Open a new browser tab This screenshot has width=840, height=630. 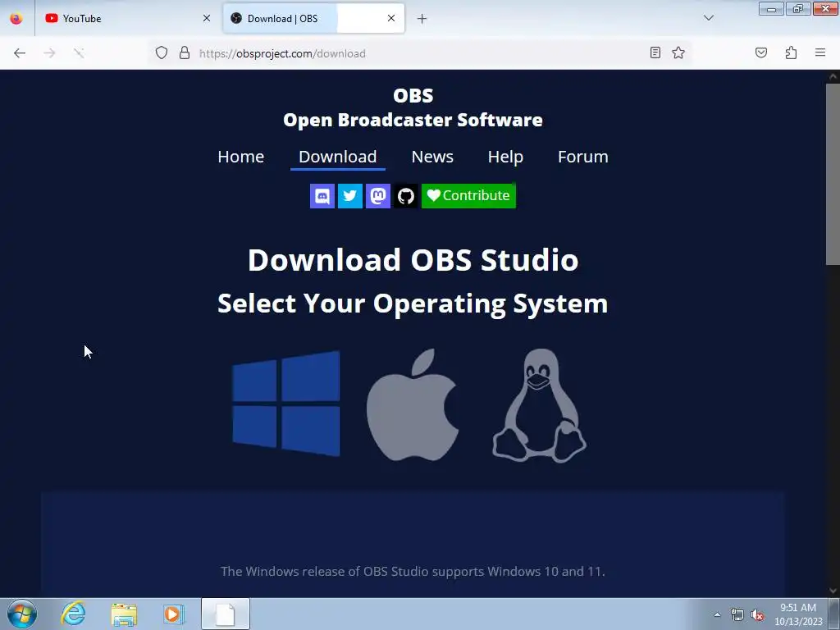[422, 19]
